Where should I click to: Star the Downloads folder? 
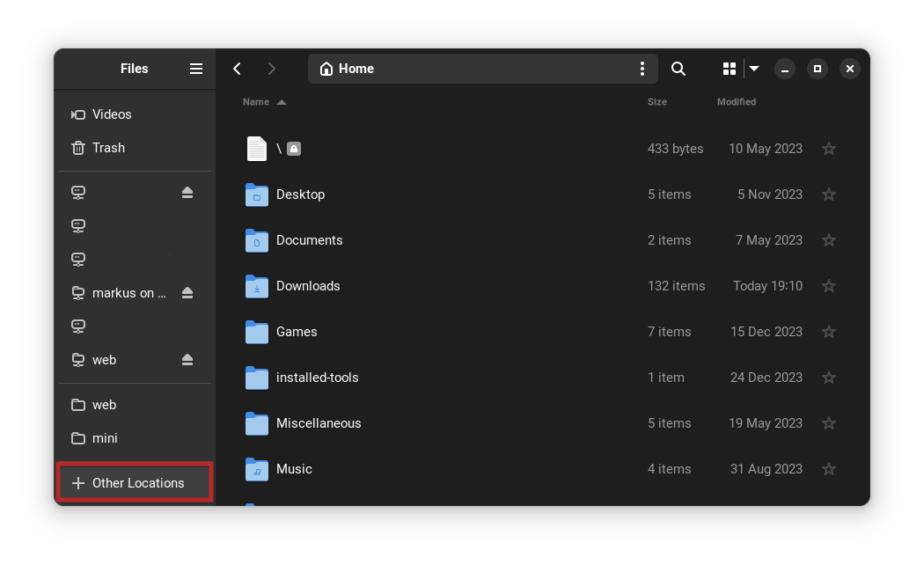(x=828, y=285)
